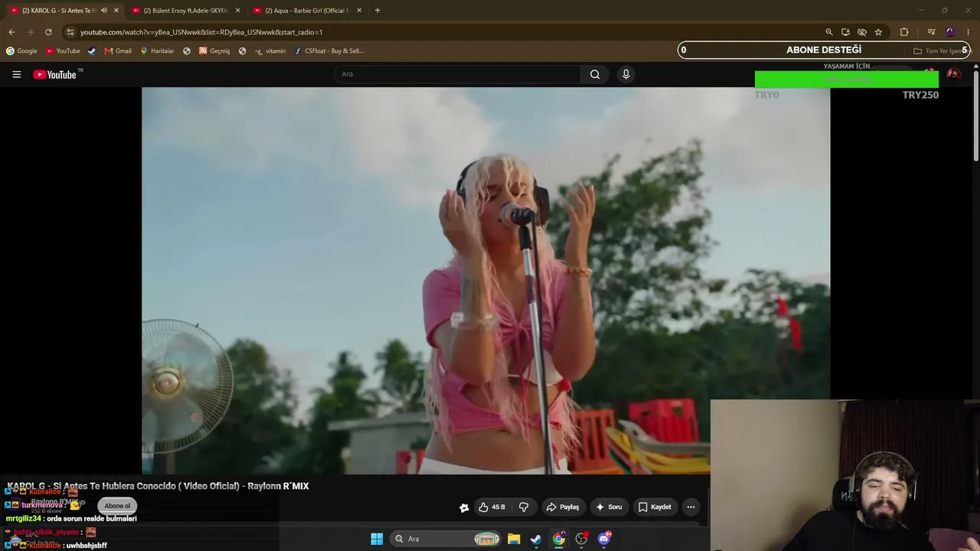Click the KAROL G video player

tap(485, 280)
